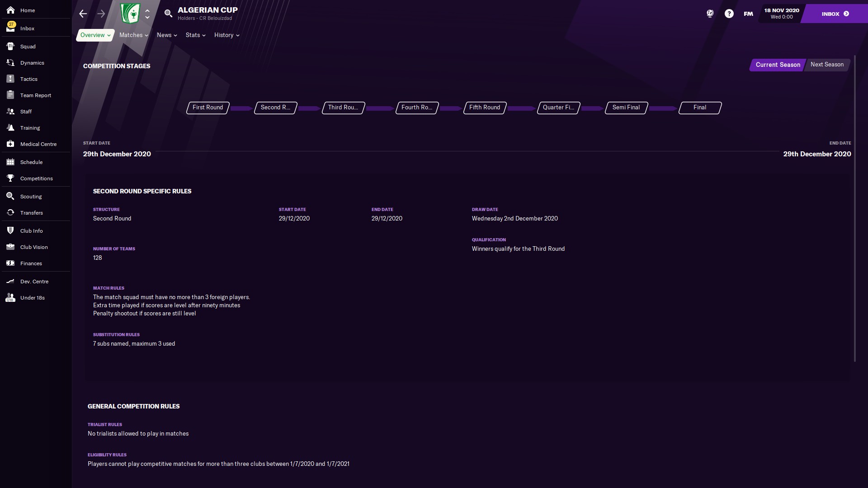Click the 7 subs named, maximum 3 used text
The image size is (868, 488).
click(x=134, y=344)
